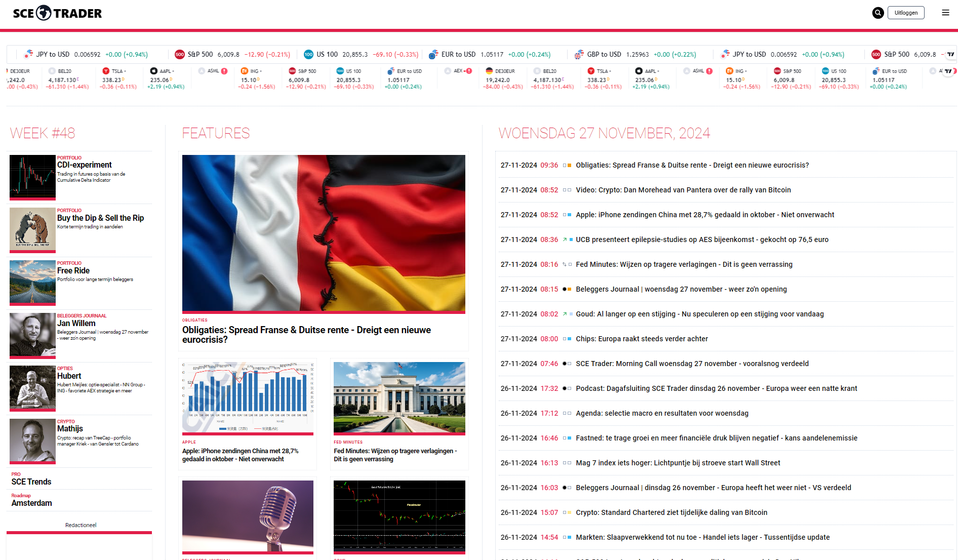Viewport: 958px width, 560px height.
Task: Open the Mathijs crypto title
Action: (70, 429)
